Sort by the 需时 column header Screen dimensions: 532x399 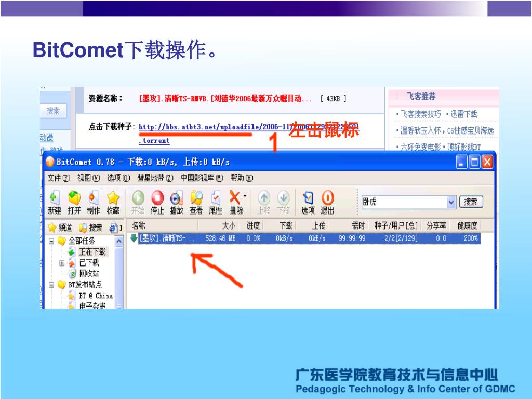click(x=349, y=225)
